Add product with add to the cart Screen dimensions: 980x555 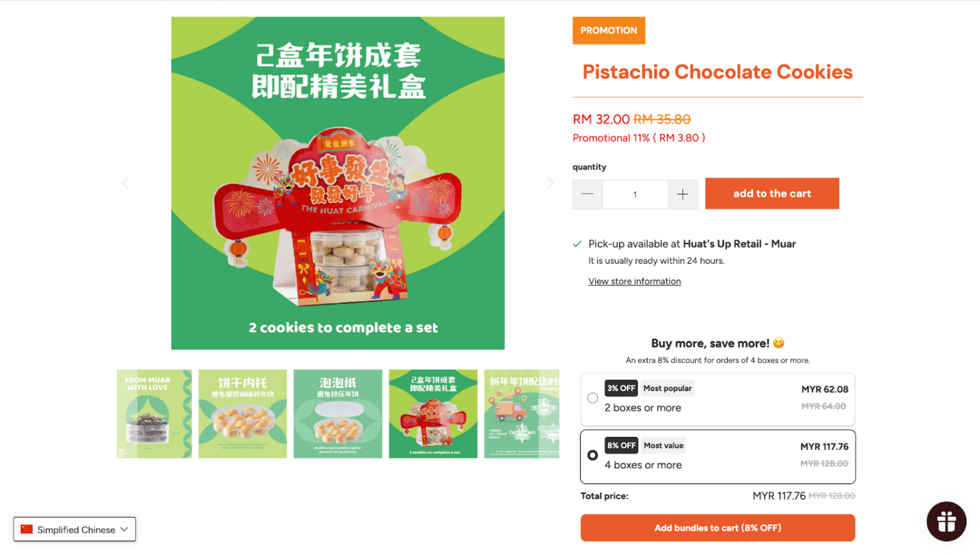click(x=772, y=194)
